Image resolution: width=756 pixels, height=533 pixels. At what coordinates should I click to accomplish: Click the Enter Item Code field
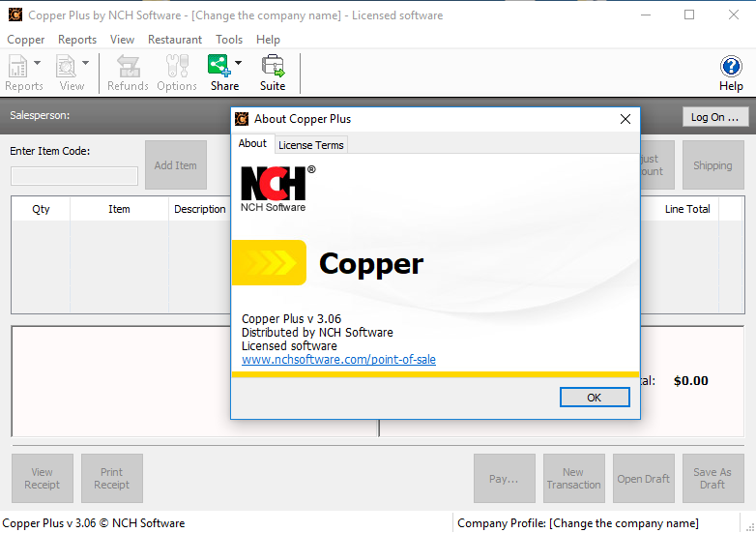pyautogui.click(x=74, y=176)
